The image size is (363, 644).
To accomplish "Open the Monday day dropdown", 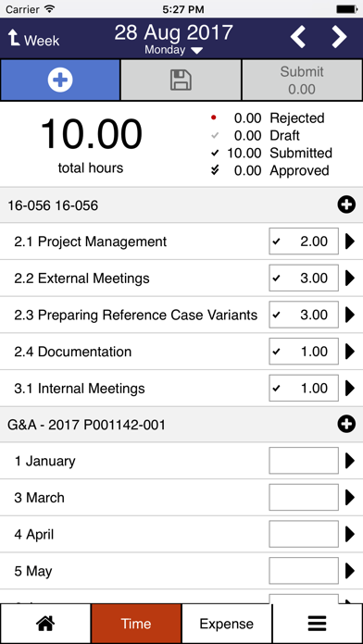I will (173, 50).
